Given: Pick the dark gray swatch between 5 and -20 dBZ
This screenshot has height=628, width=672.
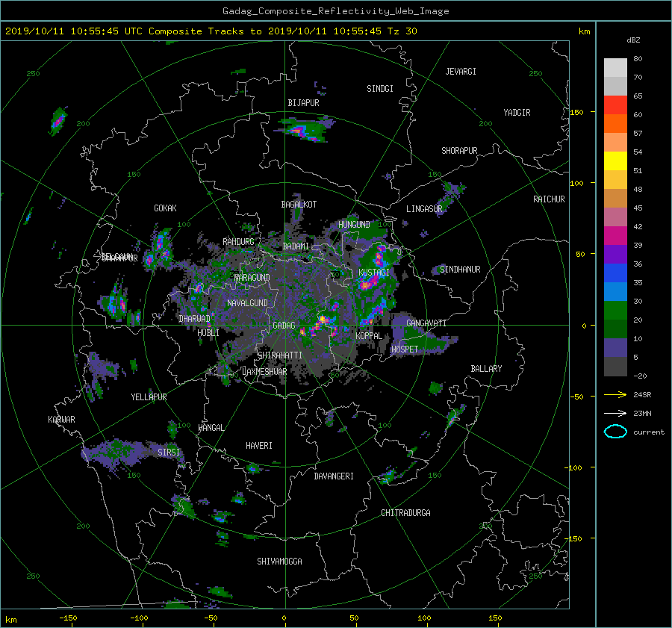Looking at the screenshot, I should click(x=615, y=367).
